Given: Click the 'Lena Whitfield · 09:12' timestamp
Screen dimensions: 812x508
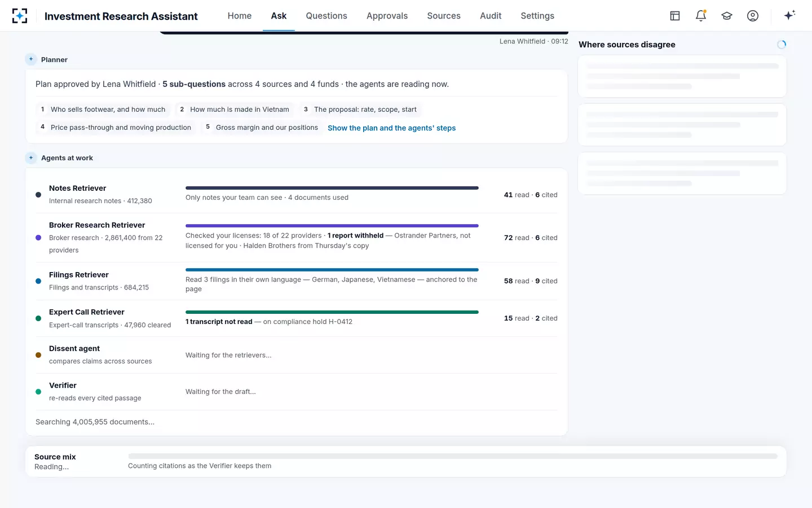Looking at the screenshot, I should (x=533, y=41).
